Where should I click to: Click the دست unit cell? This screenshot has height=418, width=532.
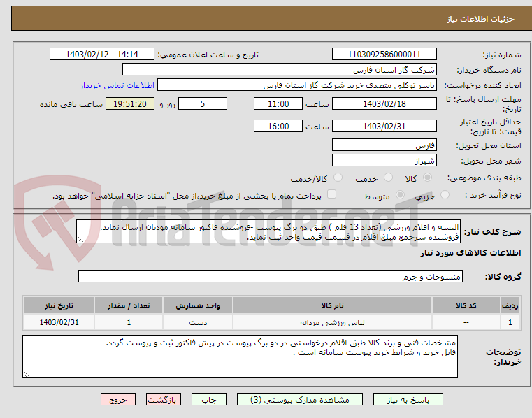(x=198, y=322)
